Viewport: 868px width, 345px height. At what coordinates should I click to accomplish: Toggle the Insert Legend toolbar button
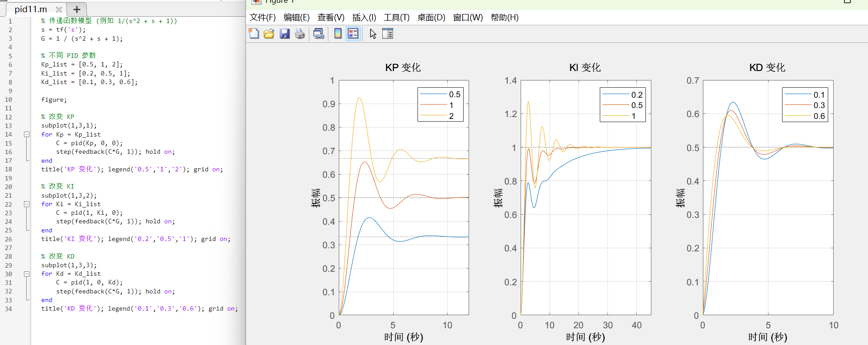coord(353,33)
